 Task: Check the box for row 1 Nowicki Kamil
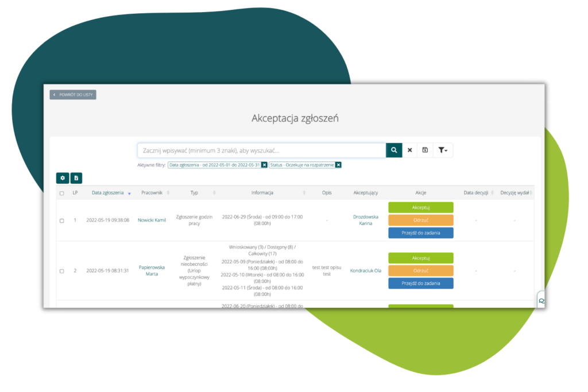point(62,220)
